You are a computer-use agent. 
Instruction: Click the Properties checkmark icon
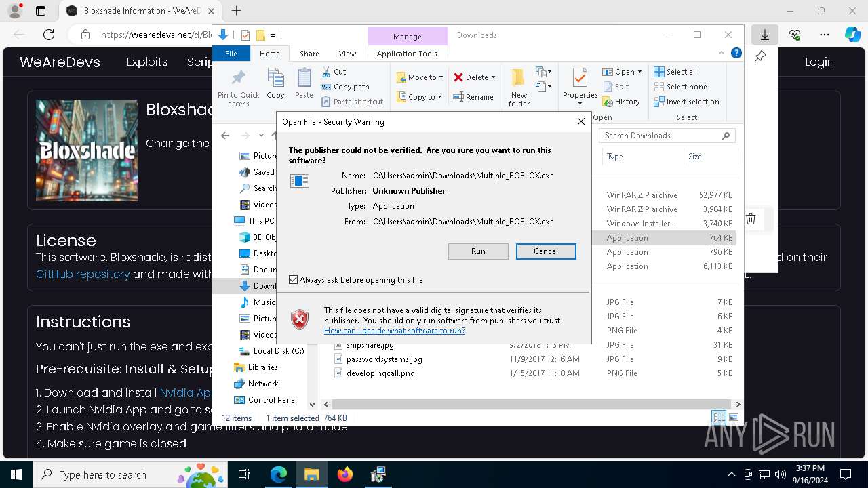(580, 78)
